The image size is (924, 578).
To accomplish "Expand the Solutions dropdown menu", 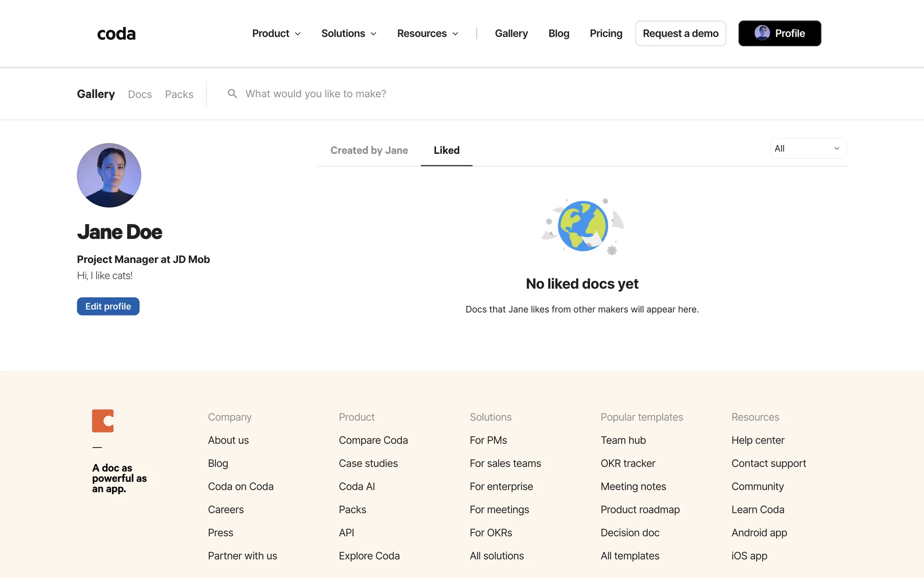I will [348, 34].
